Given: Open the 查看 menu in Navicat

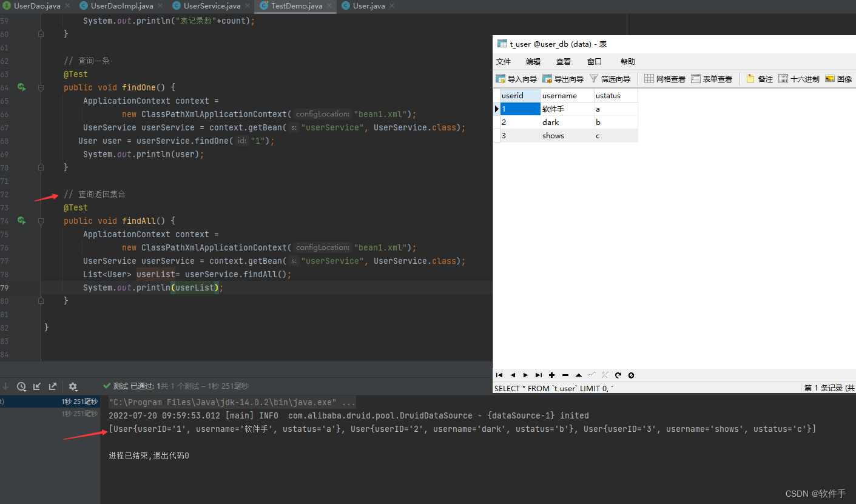Looking at the screenshot, I should (563, 61).
